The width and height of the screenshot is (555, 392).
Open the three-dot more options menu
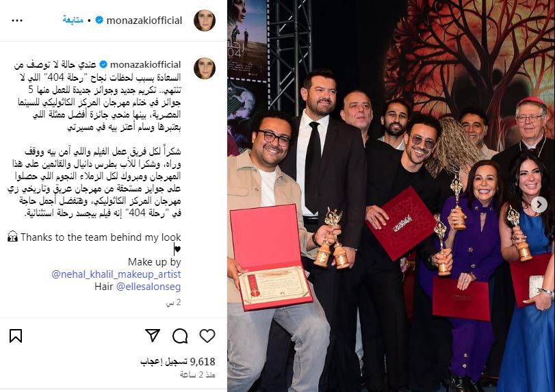[17, 21]
